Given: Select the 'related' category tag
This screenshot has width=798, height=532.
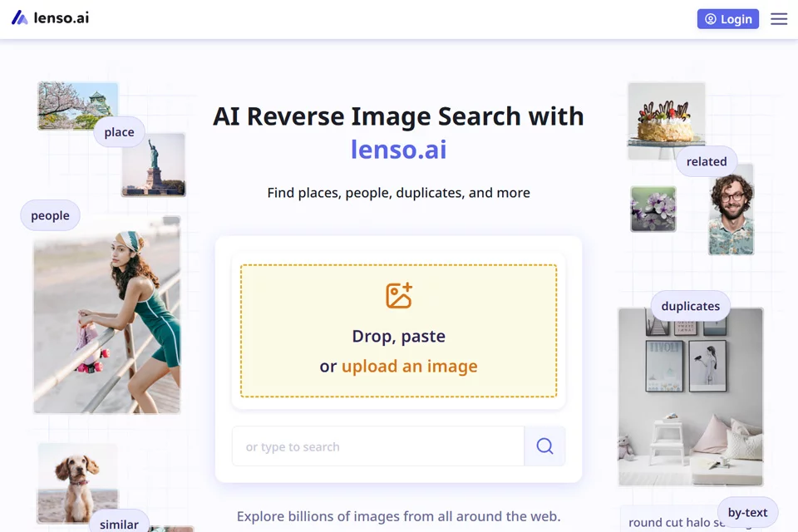Looking at the screenshot, I should coord(707,161).
